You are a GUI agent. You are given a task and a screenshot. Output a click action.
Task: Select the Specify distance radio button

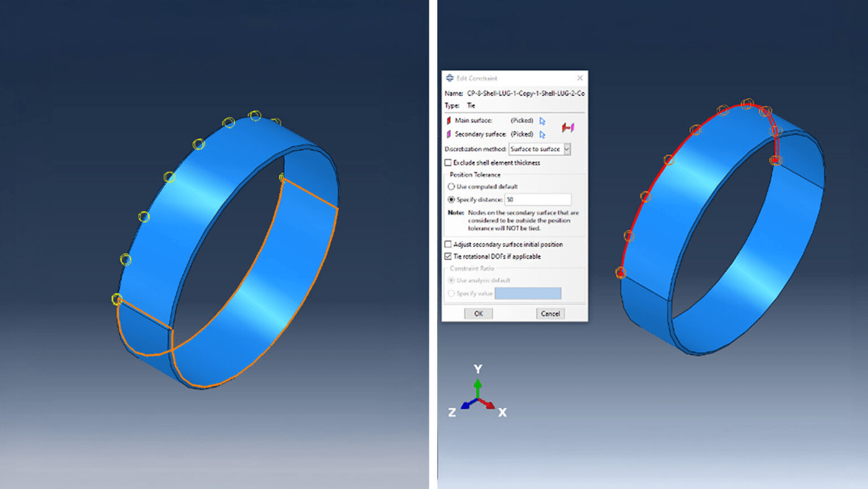(x=451, y=200)
